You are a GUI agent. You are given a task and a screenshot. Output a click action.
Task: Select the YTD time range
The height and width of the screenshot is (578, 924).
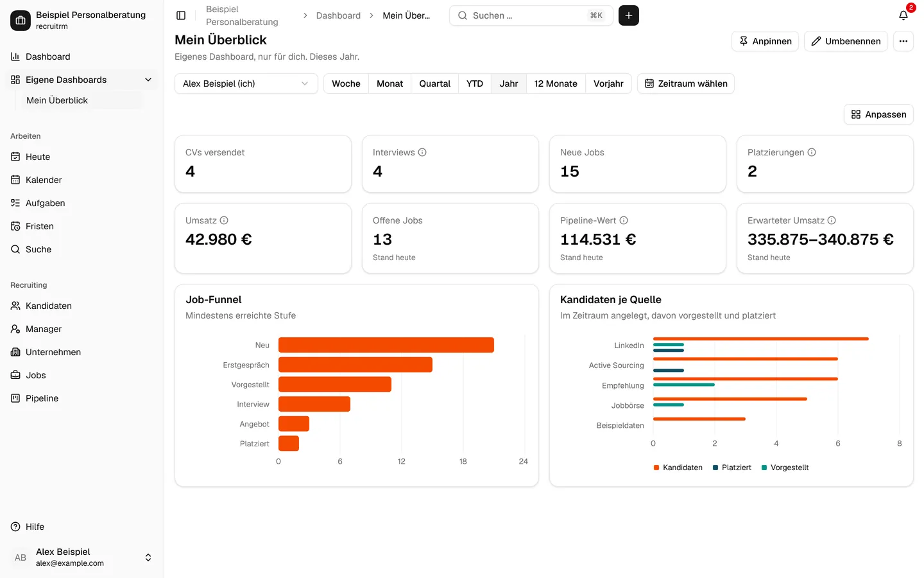(475, 83)
